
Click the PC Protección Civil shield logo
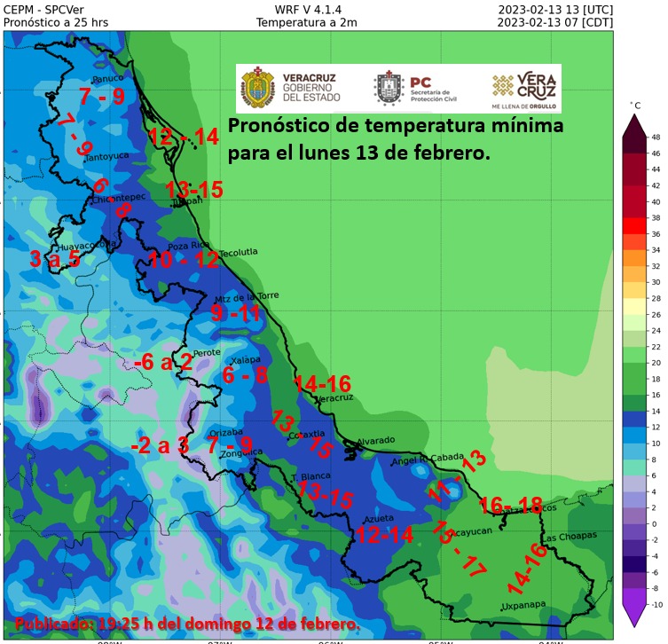(389, 88)
